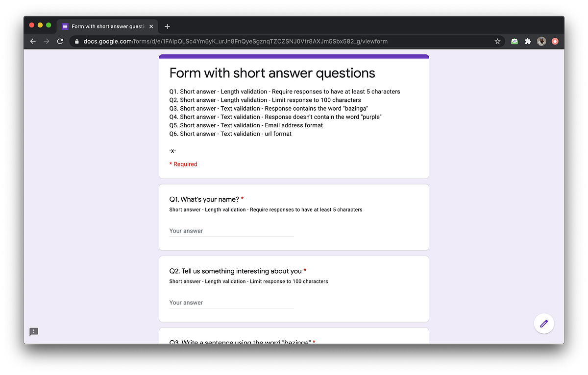
Task: Click the Chrome profile avatar
Action: (541, 41)
